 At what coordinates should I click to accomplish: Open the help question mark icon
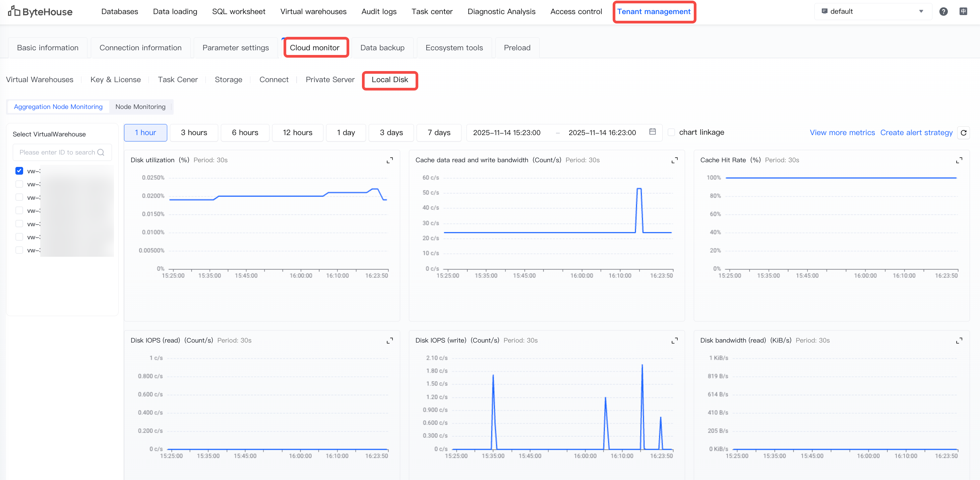pos(943,11)
